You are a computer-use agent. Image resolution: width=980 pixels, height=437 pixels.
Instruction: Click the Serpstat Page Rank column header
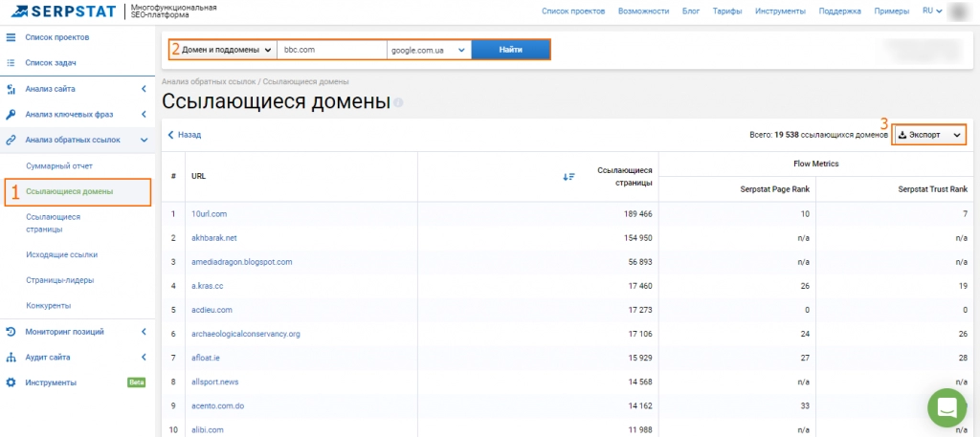pos(774,189)
